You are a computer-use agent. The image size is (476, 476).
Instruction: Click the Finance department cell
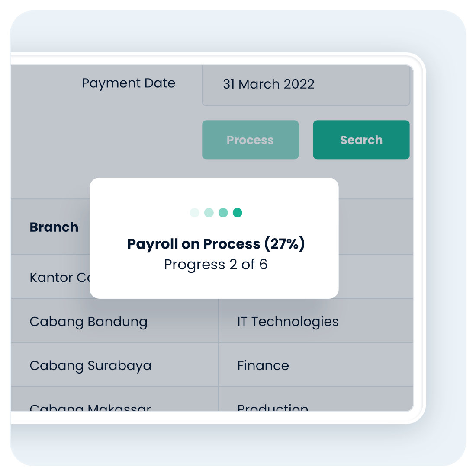click(x=263, y=366)
